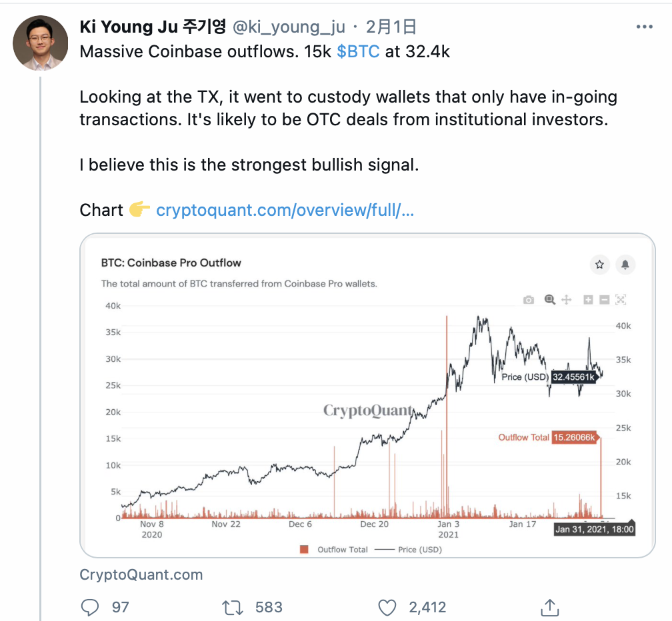Toggle the Price (USD) legend series

tap(408, 550)
